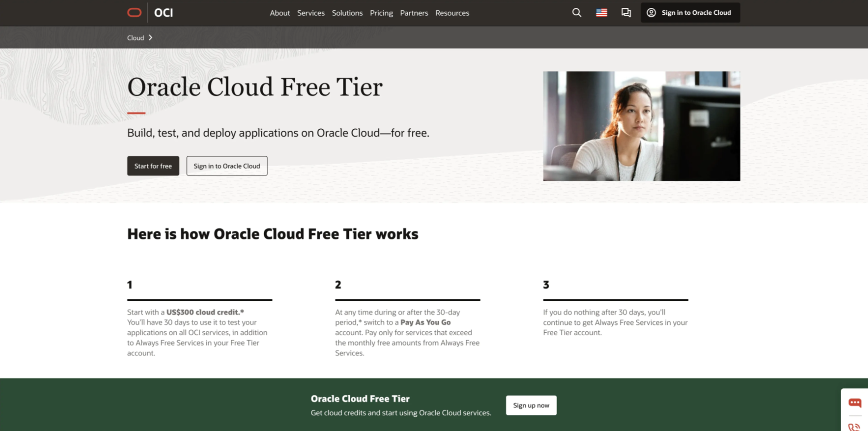This screenshot has height=431, width=868.
Task: Click the red phone call widget icon
Action: 854,427
